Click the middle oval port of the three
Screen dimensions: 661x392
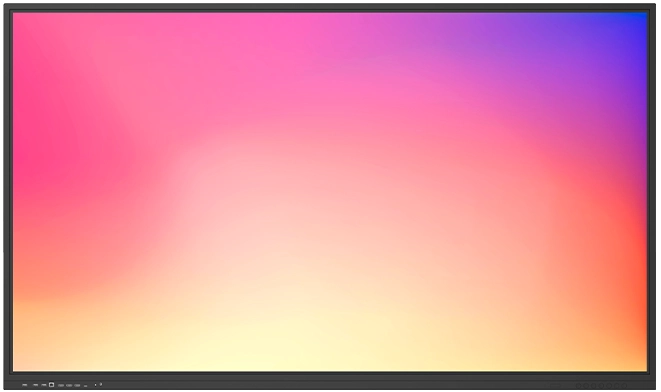(69, 385)
